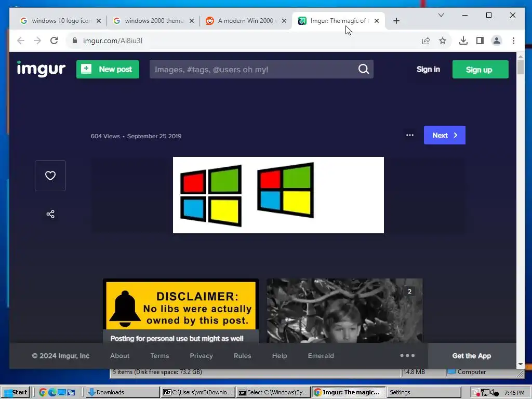Switch to 'windows 2000 theme' tab
532x399 pixels.
[154, 21]
